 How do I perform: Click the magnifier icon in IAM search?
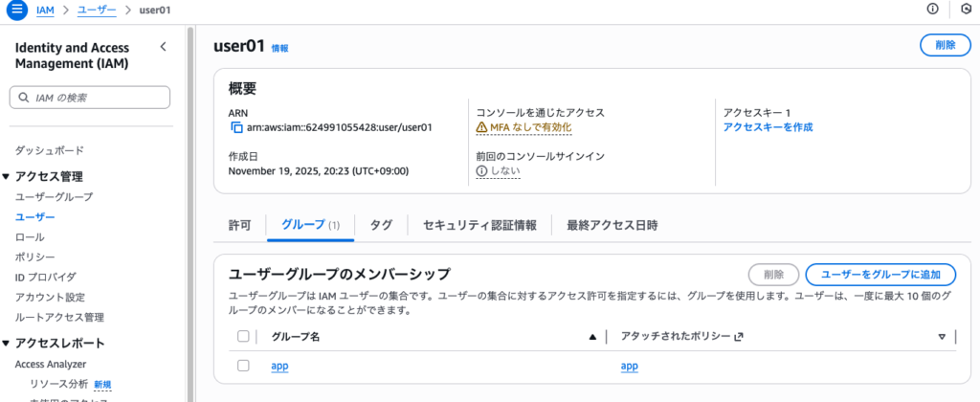click(23, 98)
